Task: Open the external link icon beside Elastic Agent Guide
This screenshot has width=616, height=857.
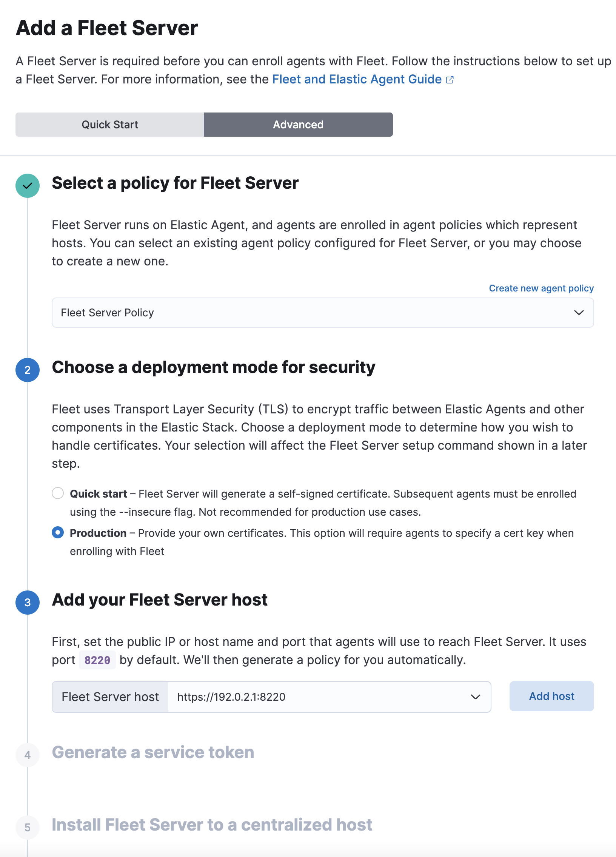Action: coord(450,79)
